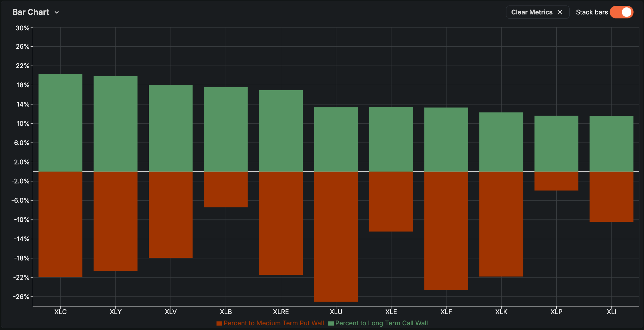Click the XLK ticker label
Screen dimensions: 644x330
[x=501, y=312]
